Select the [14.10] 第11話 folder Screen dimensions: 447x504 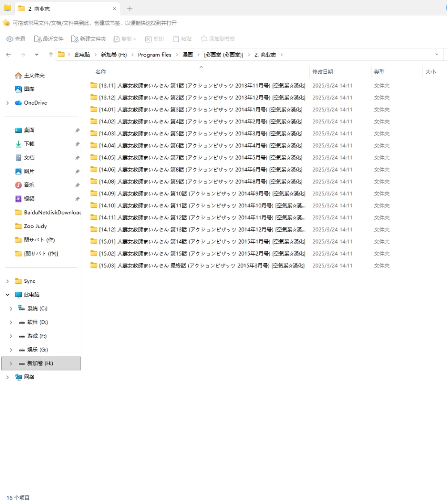pos(198,206)
